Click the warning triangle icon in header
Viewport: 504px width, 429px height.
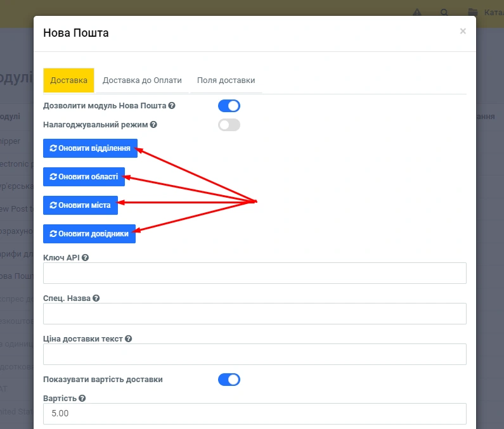[x=417, y=13]
